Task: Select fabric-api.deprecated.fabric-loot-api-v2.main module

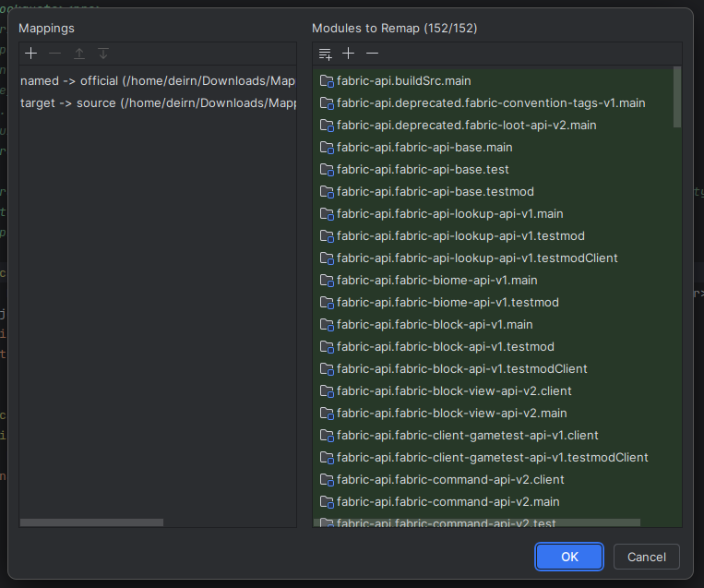Action: [x=467, y=126]
